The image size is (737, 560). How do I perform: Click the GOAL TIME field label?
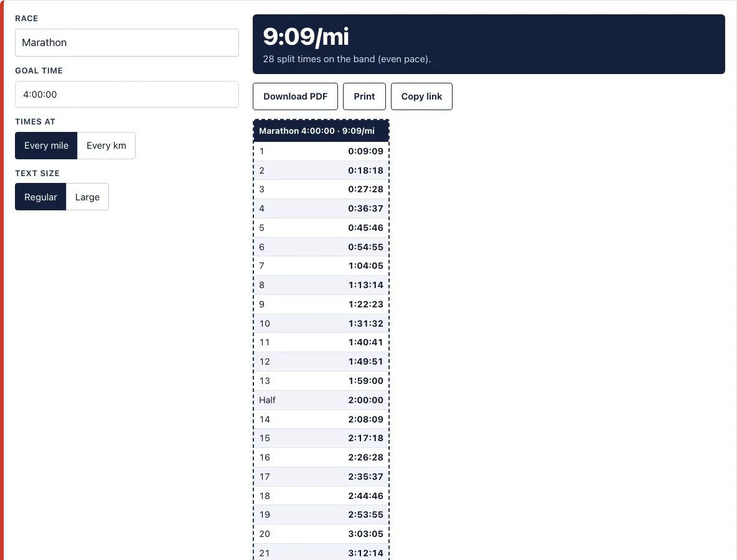pyautogui.click(x=39, y=71)
